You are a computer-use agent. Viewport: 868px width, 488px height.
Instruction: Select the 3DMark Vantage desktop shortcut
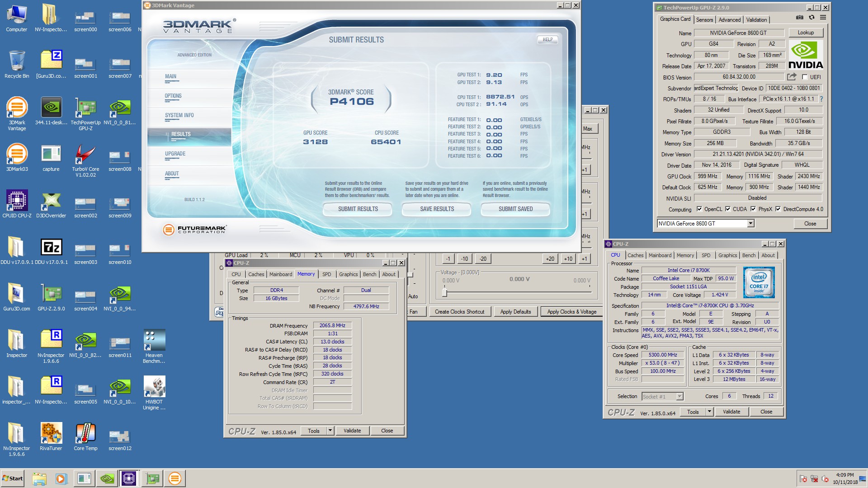coord(17,114)
